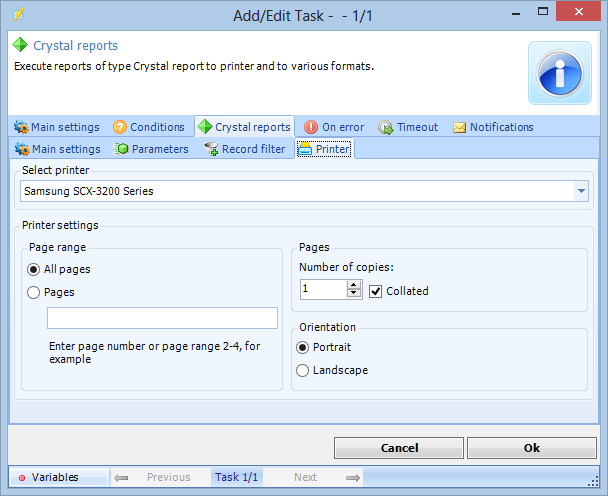Open the Crystal reports tab
The image size is (608, 496).
point(244,127)
